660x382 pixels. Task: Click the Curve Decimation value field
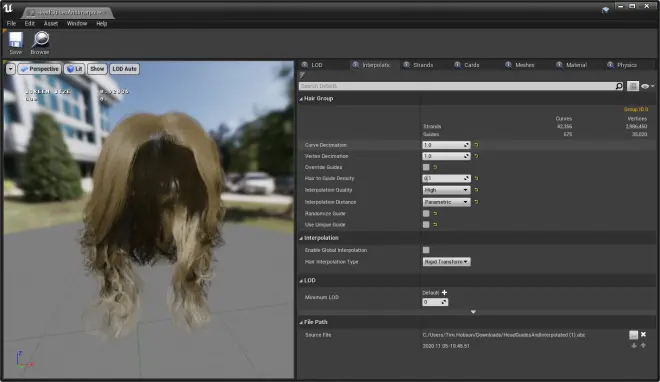pyautogui.click(x=446, y=145)
